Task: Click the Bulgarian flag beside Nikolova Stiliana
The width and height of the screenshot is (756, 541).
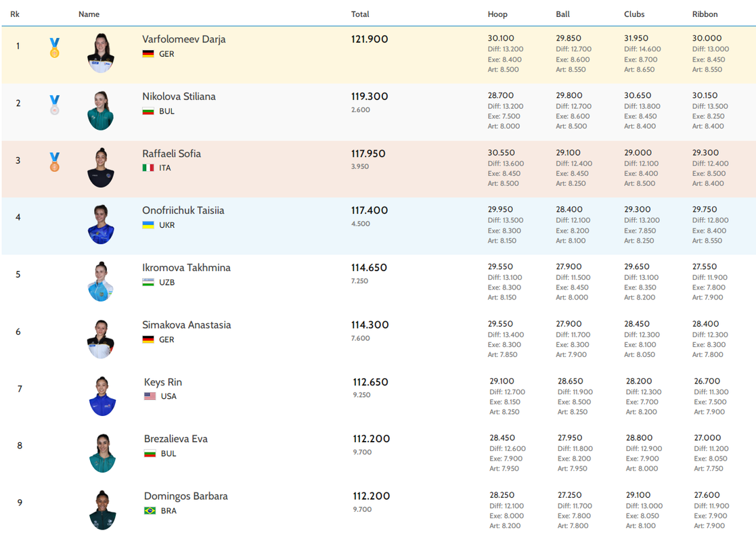Action: click(x=148, y=112)
